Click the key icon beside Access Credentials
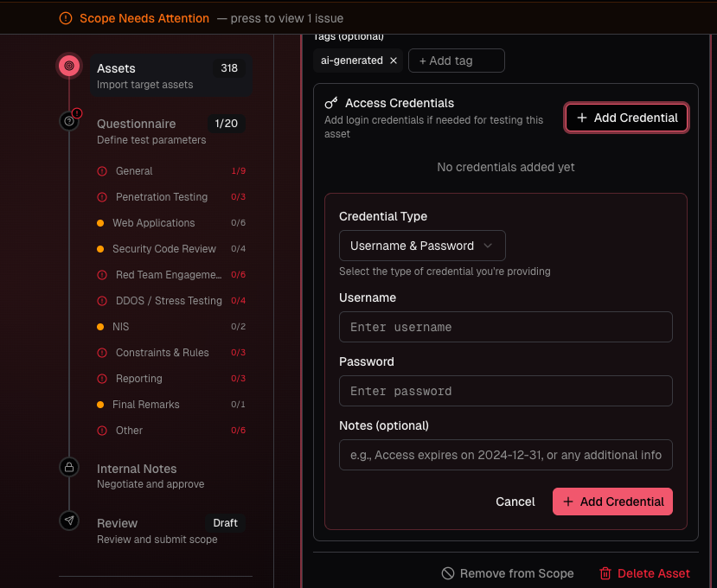Screen dimensions: 717x588 click(330, 103)
